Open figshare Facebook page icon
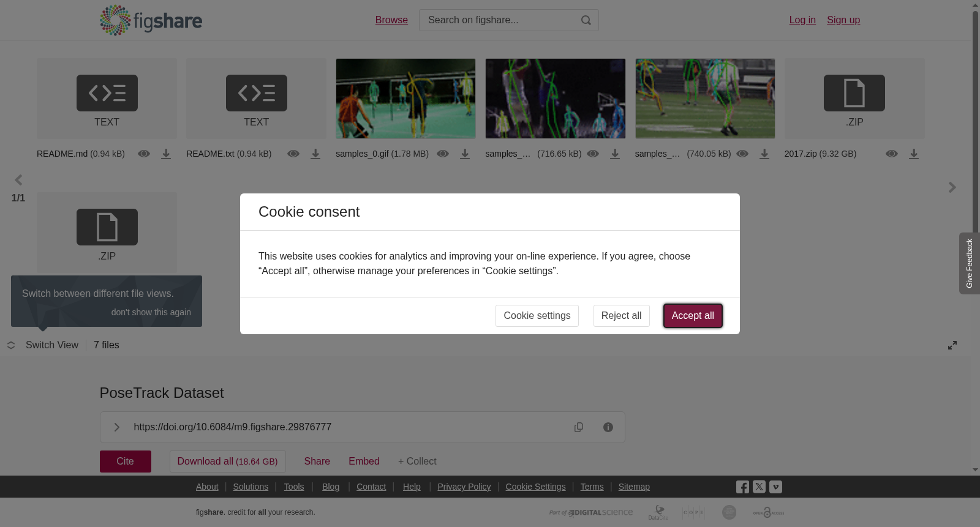980x527 pixels. coord(742,487)
